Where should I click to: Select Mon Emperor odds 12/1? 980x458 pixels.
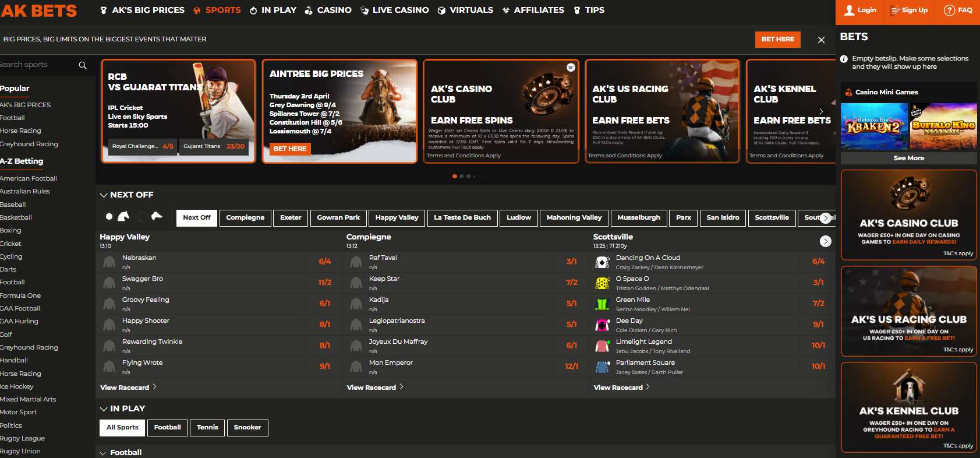[x=572, y=367]
